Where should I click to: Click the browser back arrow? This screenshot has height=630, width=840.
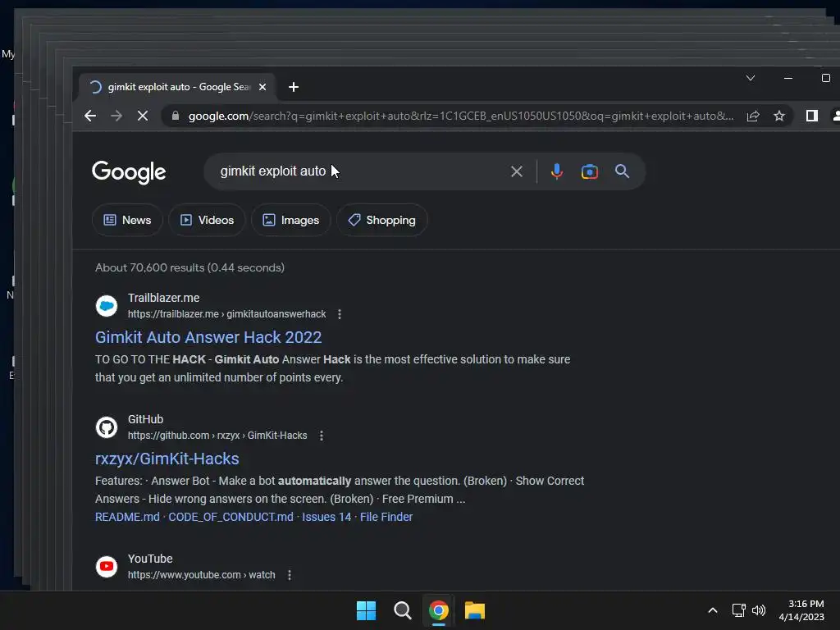pyautogui.click(x=90, y=116)
